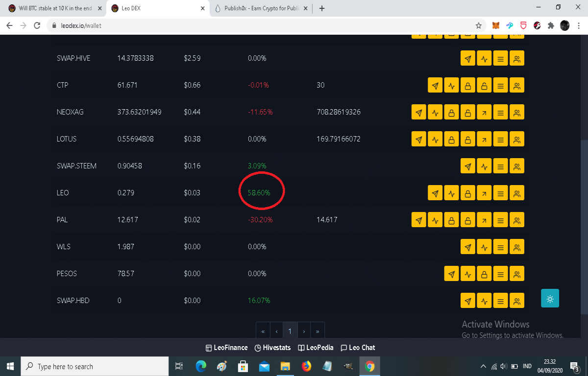Go to first page with double-left arrow
Viewport: 588px width, 376px height.
click(263, 331)
